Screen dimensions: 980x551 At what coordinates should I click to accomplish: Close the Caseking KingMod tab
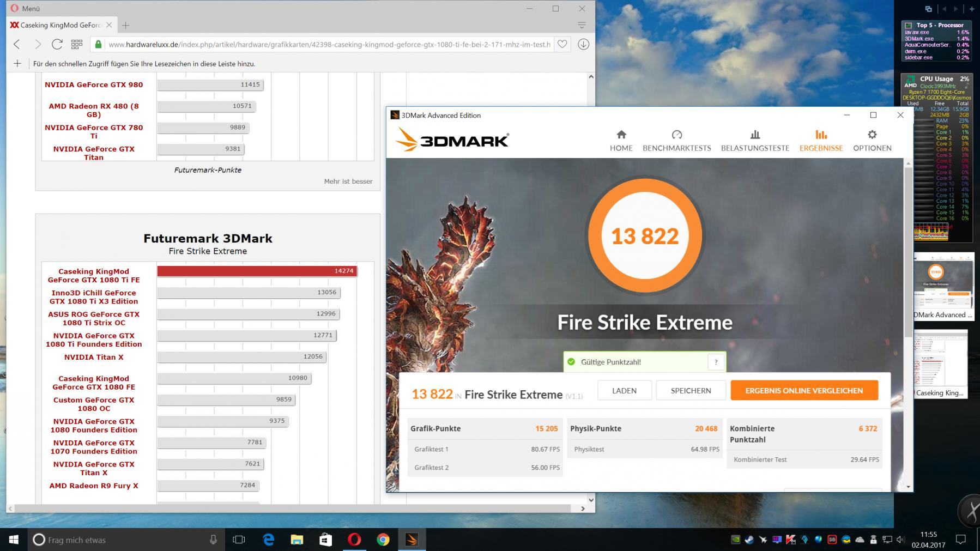(x=109, y=25)
